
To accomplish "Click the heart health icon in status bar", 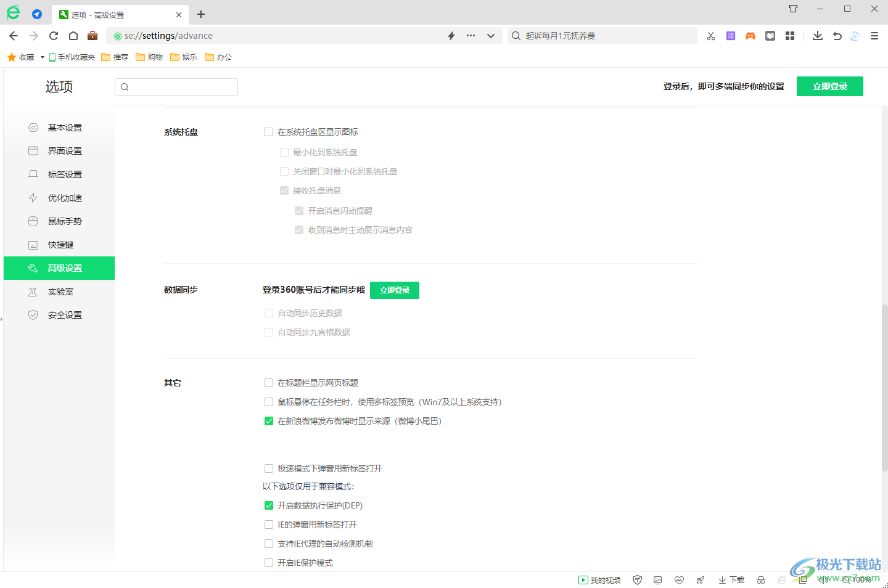I will pos(679,580).
